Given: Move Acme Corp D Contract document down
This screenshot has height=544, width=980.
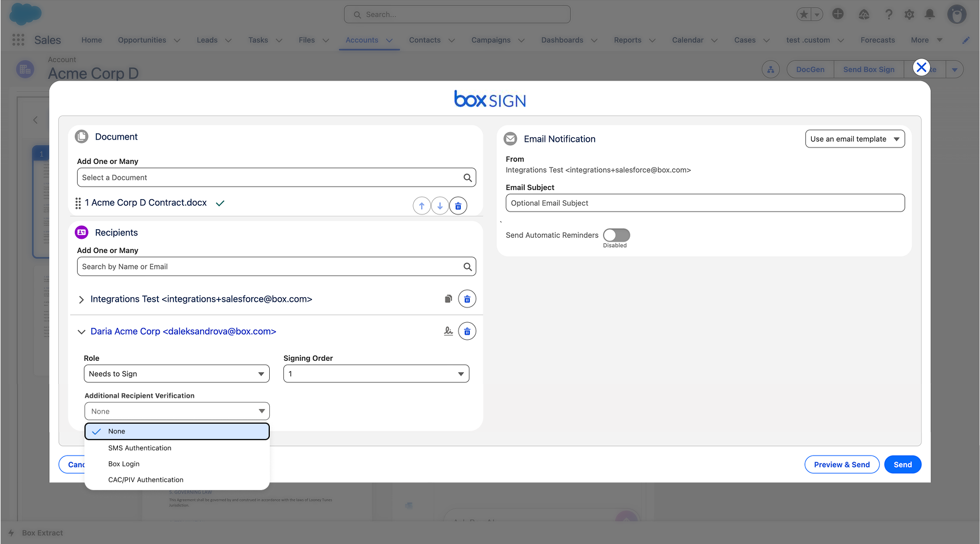Looking at the screenshot, I should pyautogui.click(x=440, y=206).
